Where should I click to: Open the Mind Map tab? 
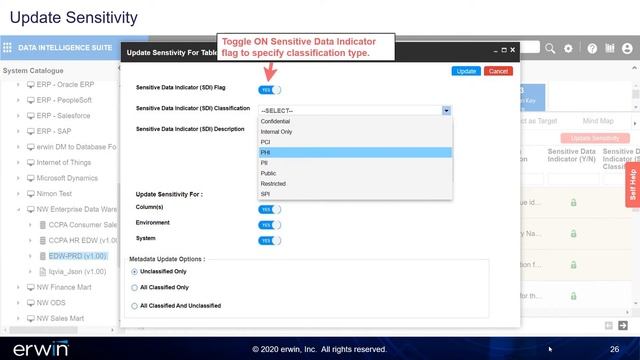click(598, 121)
